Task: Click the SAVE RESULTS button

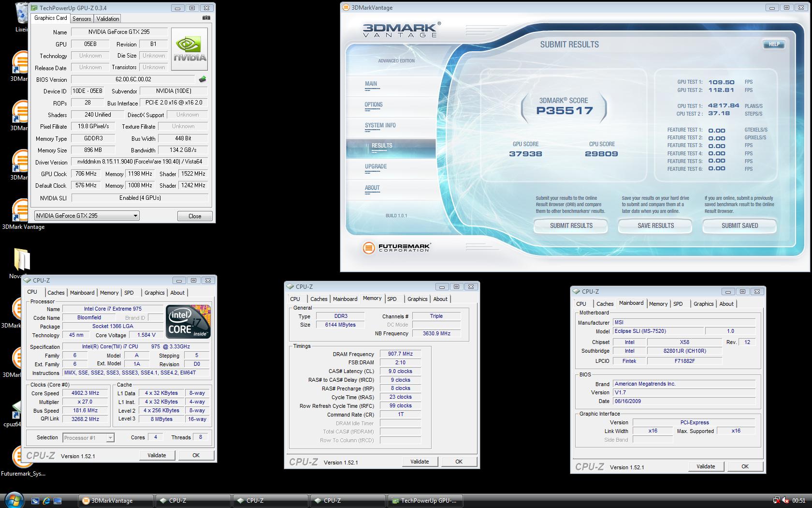Action: point(655,226)
